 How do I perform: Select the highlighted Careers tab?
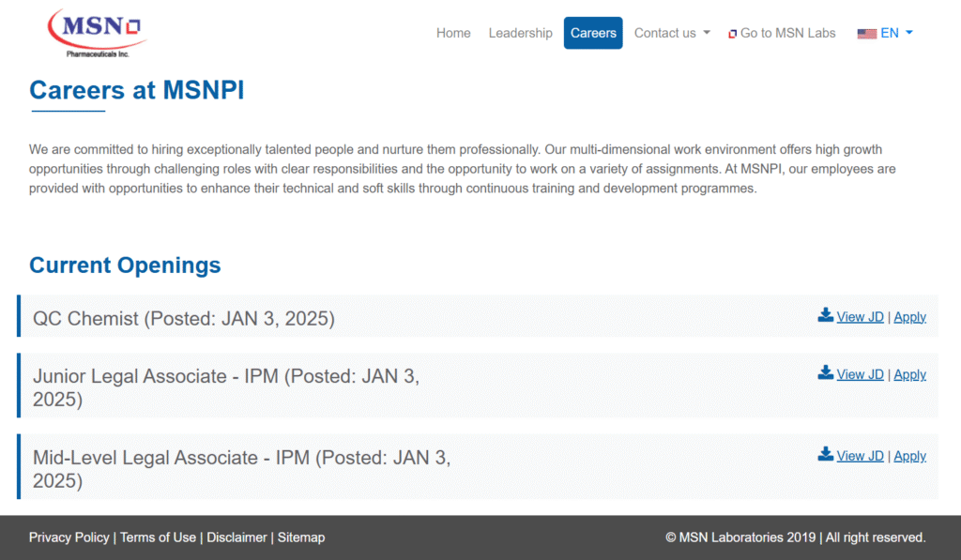pos(593,33)
